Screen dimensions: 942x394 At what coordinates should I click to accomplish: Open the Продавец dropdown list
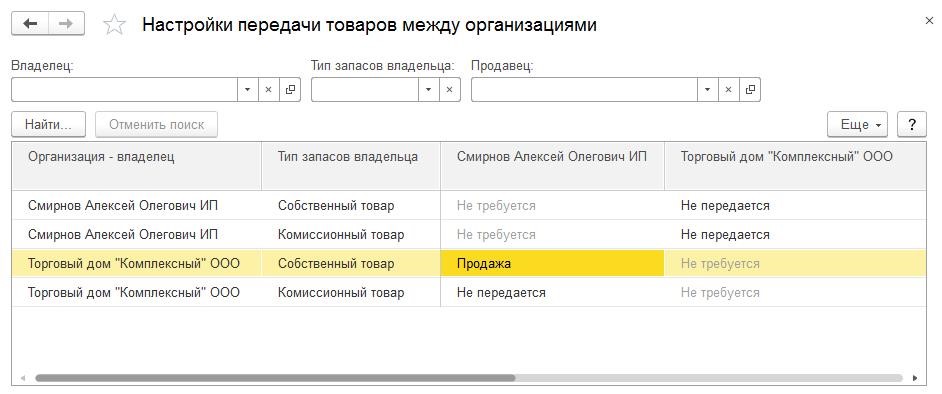(707, 89)
